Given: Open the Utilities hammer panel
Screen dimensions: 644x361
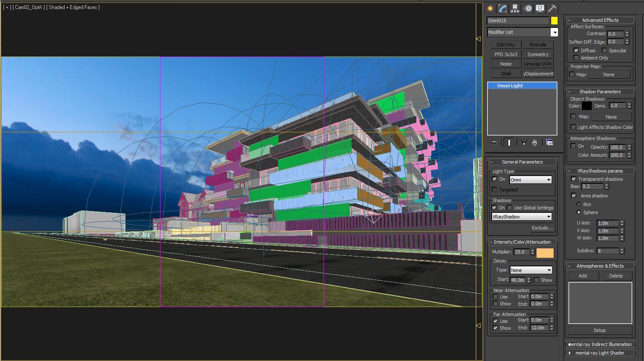Looking at the screenshot, I should click(552, 8).
